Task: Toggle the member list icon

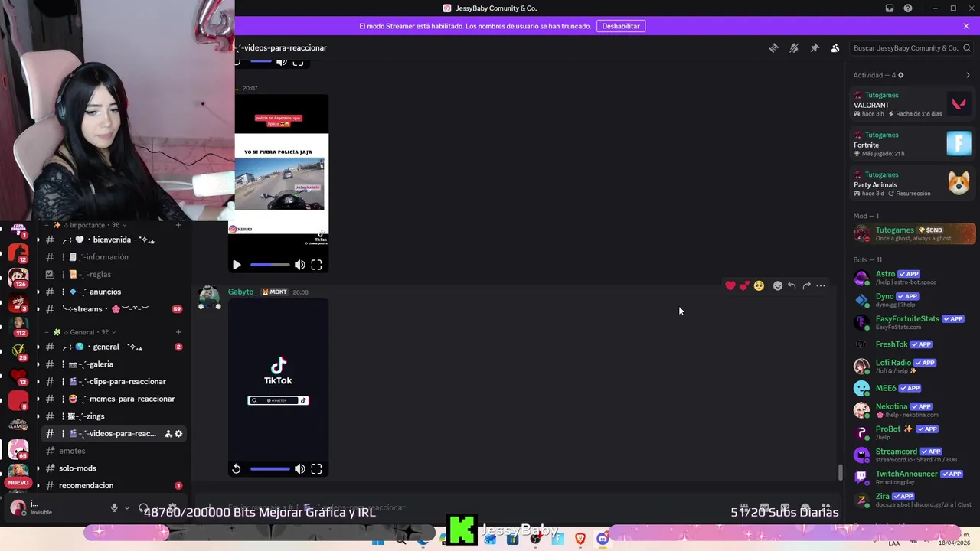Action: (x=835, y=47)
